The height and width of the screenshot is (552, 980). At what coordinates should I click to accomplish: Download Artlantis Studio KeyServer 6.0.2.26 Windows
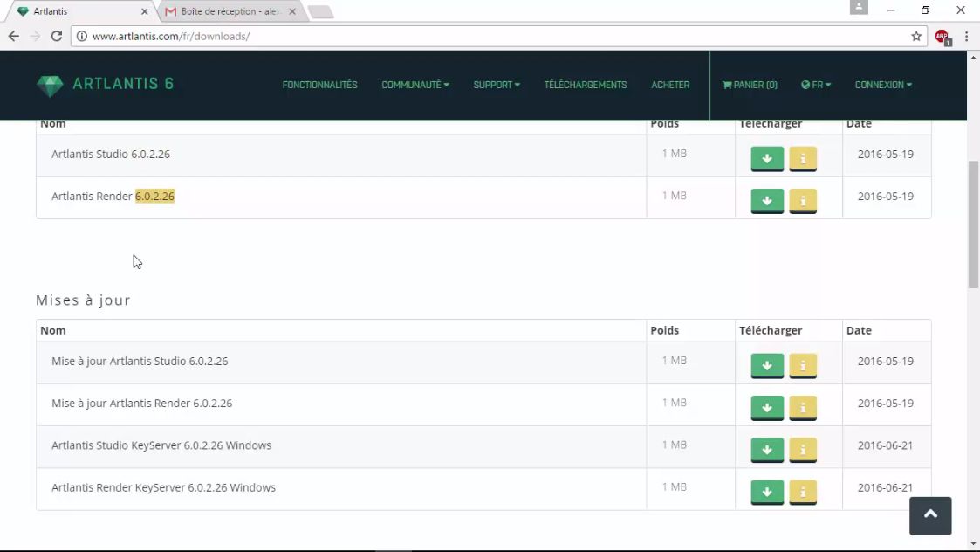[767, 449]
